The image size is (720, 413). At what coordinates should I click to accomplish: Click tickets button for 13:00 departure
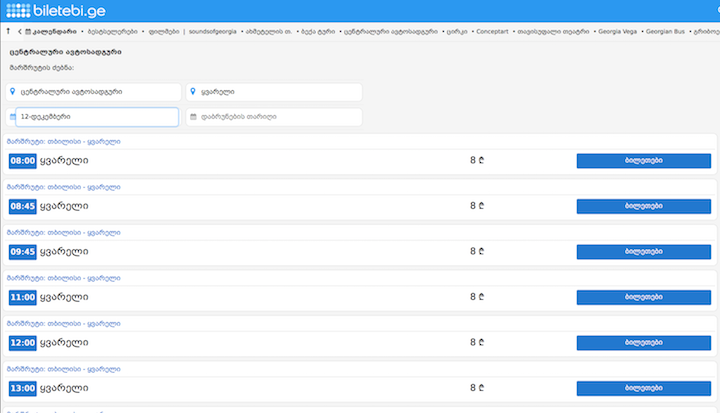pyautogui.click(x=643, y=388)
